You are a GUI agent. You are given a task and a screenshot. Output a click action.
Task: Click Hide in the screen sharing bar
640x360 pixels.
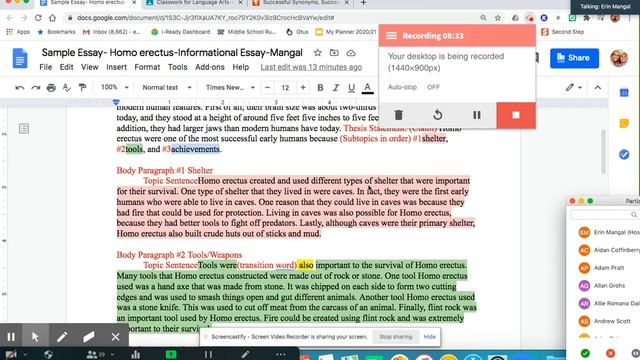click(429, 337)
